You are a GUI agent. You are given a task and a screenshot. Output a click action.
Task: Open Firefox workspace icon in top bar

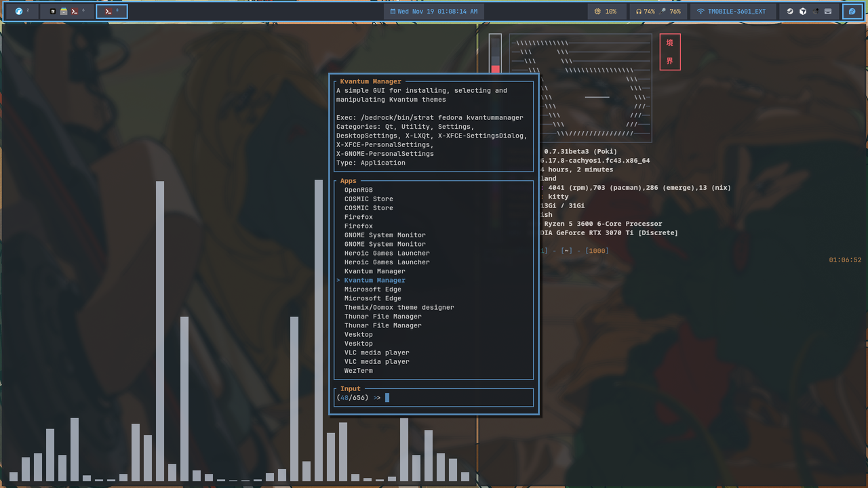[x=19, y=11]
